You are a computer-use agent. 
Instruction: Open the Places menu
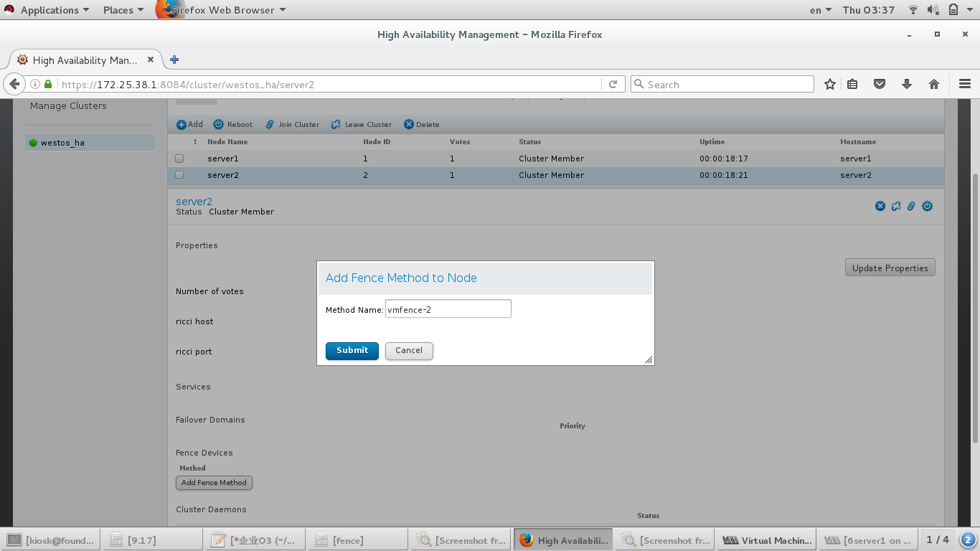tap(123, 10)
